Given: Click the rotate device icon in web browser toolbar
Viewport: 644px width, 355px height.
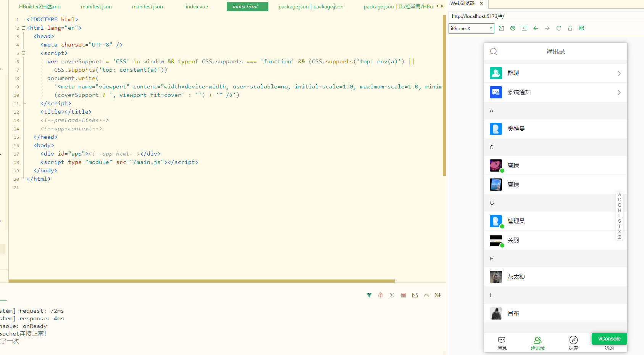Looking at the screenshot, I should click(x=502, y=28).
